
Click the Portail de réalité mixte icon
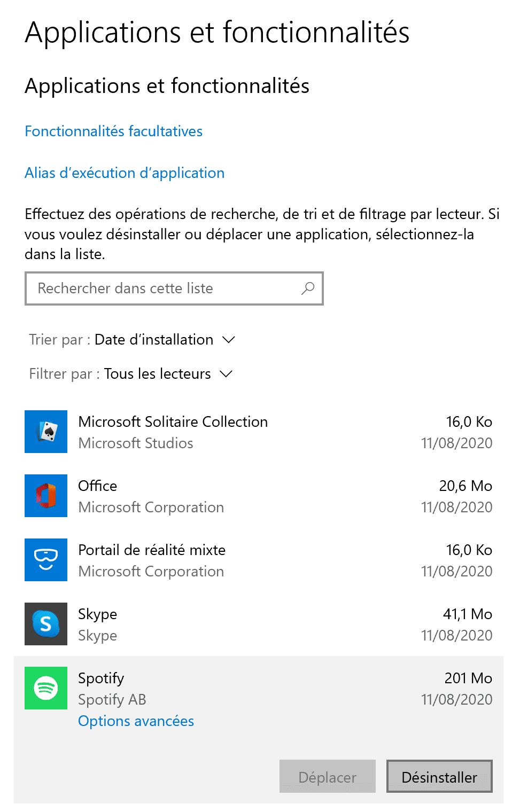point(46,560)
